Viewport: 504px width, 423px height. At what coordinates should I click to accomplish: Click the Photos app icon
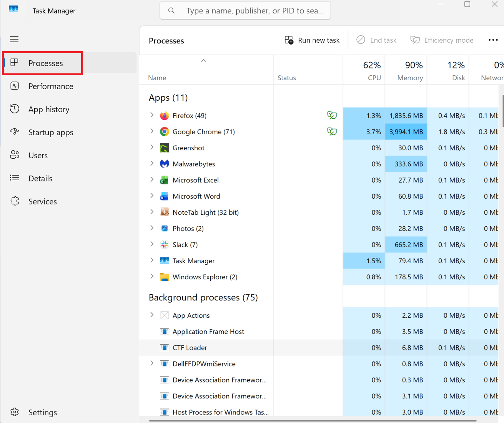tap(165, 229)
